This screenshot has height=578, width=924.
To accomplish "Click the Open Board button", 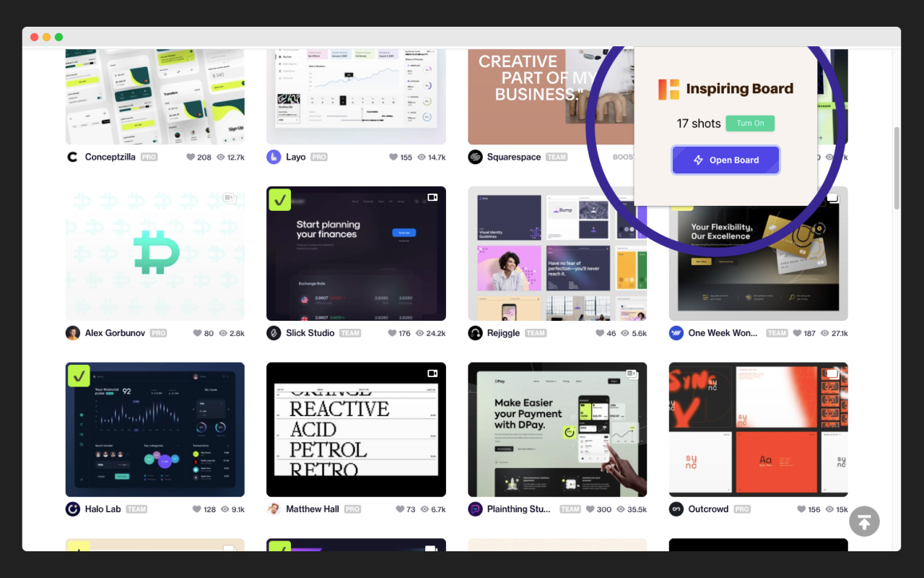I will tap(725, 160).
